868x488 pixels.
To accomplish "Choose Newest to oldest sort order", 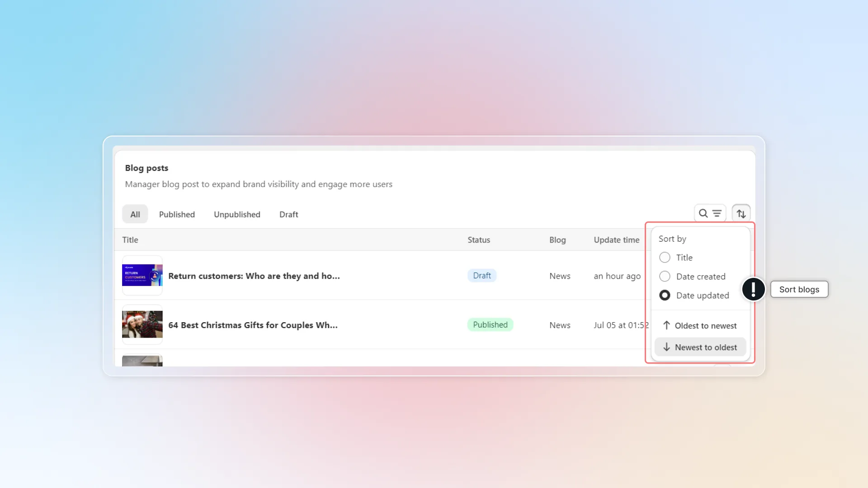I will pyautogui.click(x=700, y=347).
